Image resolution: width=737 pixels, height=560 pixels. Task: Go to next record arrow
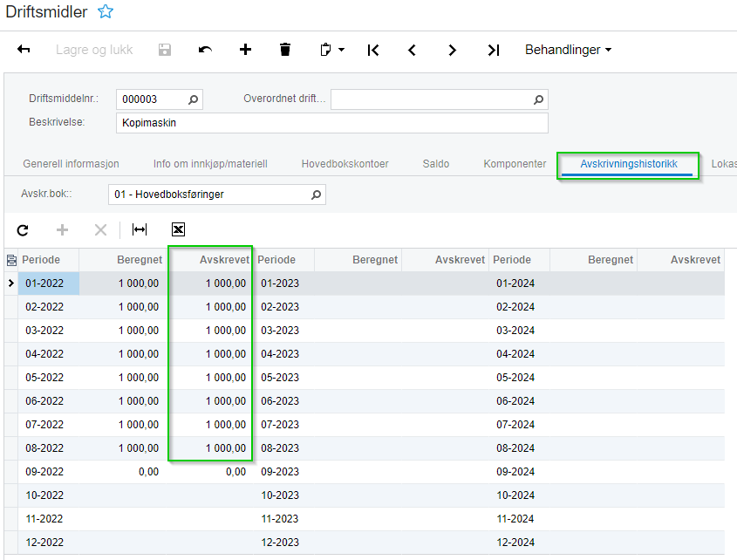(x=452, y=50)
